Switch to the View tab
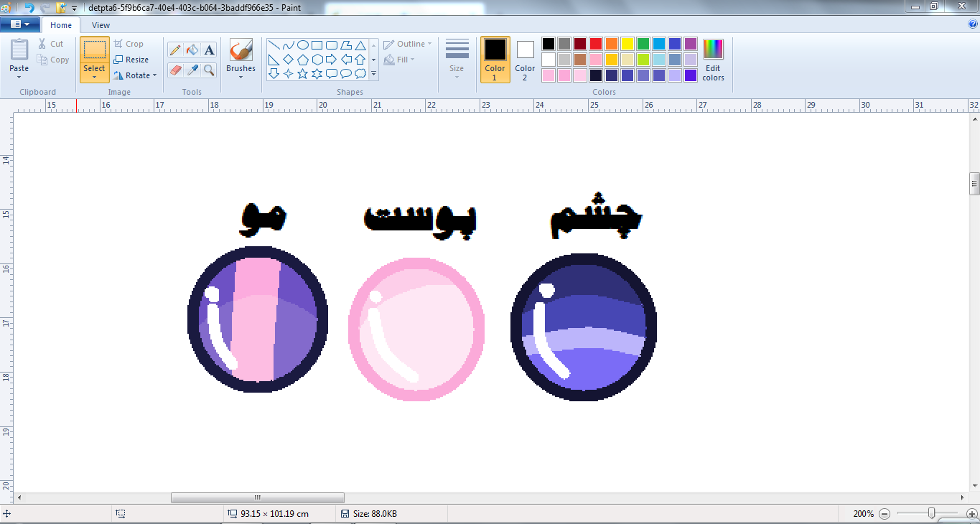 pyautogui.click(x=101, y=25)
